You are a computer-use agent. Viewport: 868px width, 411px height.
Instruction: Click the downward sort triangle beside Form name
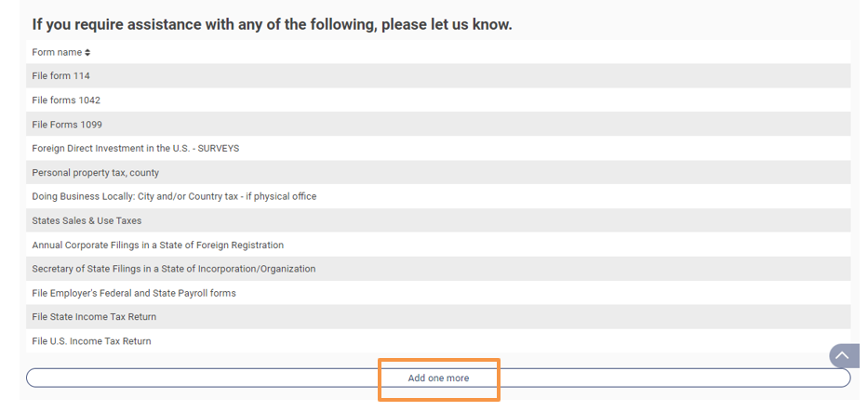tap(87, 56)
